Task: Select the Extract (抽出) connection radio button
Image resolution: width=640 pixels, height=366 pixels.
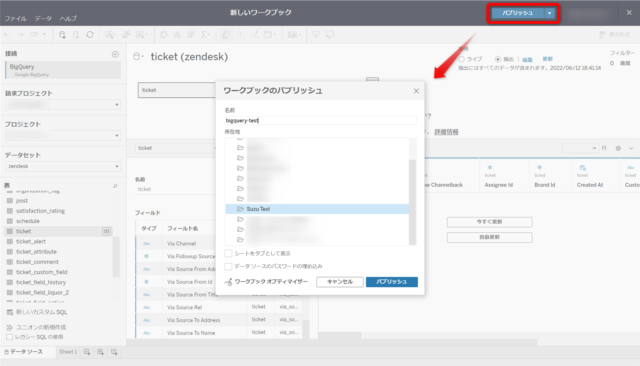Action: pos(498,59)
